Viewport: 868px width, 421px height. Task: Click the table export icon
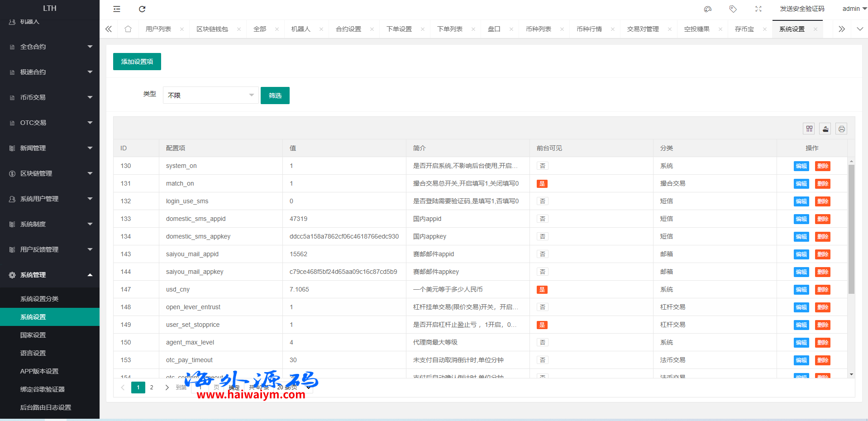825,129
